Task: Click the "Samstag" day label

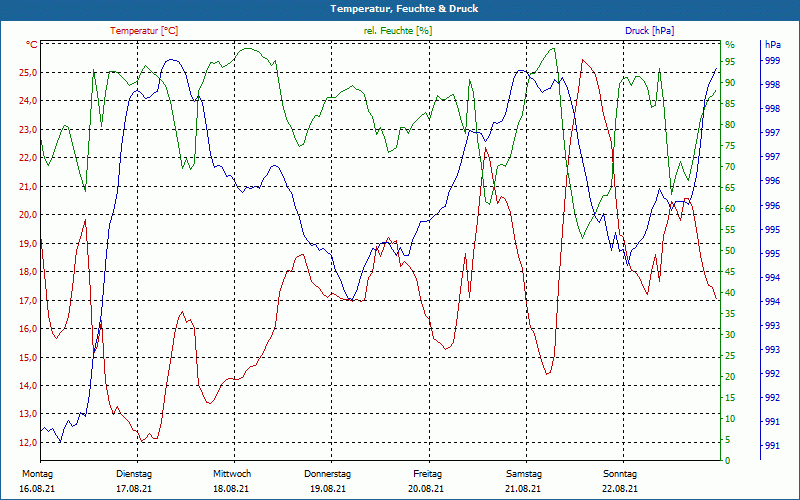Action: [523, 473]
